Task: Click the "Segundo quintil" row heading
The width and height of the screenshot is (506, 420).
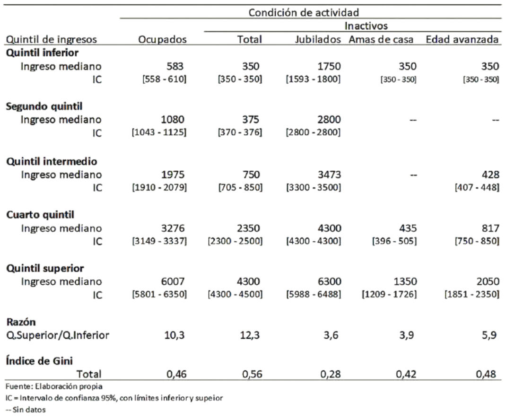Action: (x=42, y=106)
